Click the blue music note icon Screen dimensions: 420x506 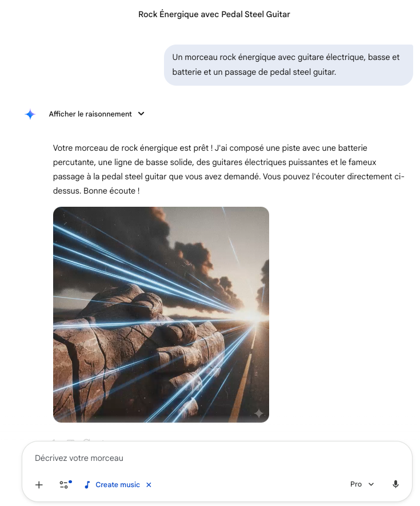pyautogui.click(x=87, y=485)
